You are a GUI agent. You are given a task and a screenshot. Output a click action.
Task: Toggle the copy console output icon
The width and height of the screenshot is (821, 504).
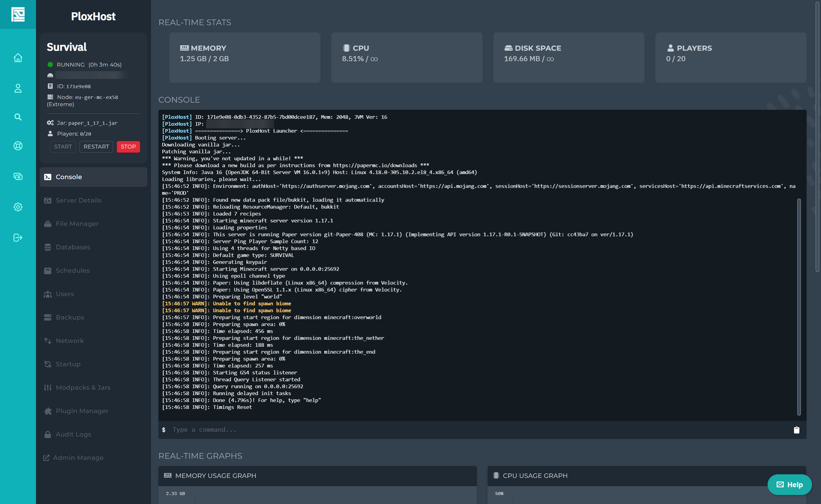point(796,430)
